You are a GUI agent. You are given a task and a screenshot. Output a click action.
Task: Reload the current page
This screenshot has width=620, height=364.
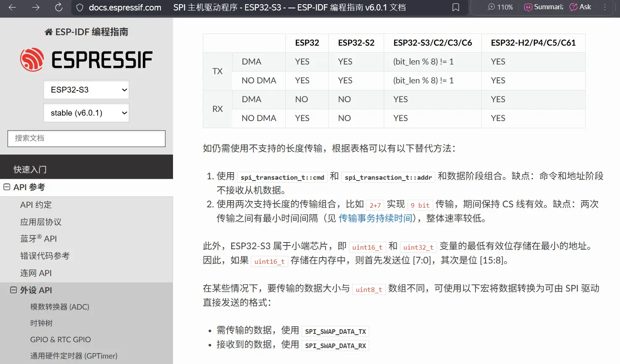point(59,7)
